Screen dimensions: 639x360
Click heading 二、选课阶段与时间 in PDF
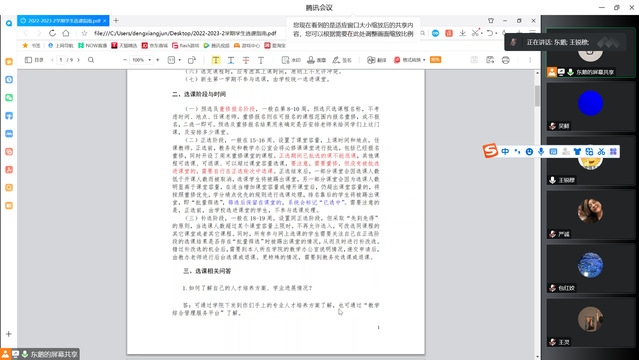[199, 94]
